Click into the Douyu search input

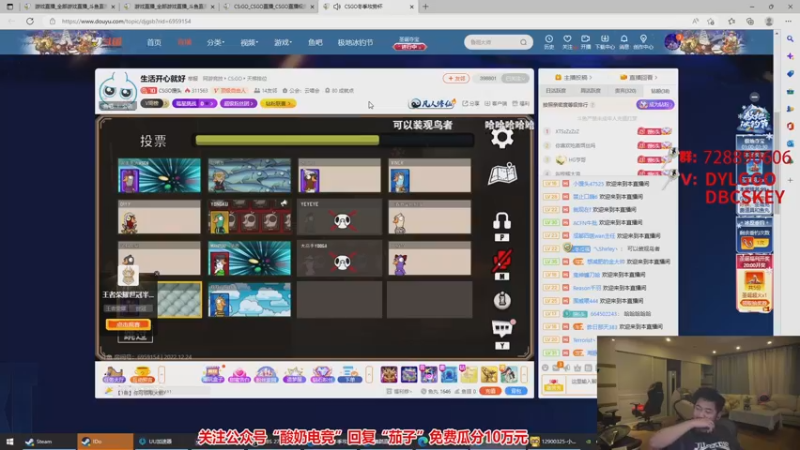tap(492, 42)
